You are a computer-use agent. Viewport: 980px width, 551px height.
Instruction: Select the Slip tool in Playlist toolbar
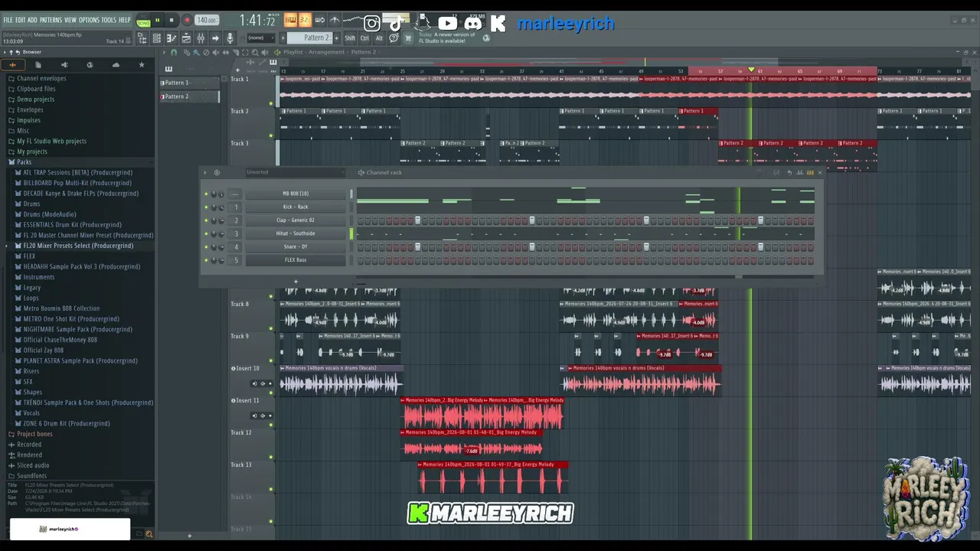(x=226, y=52)
